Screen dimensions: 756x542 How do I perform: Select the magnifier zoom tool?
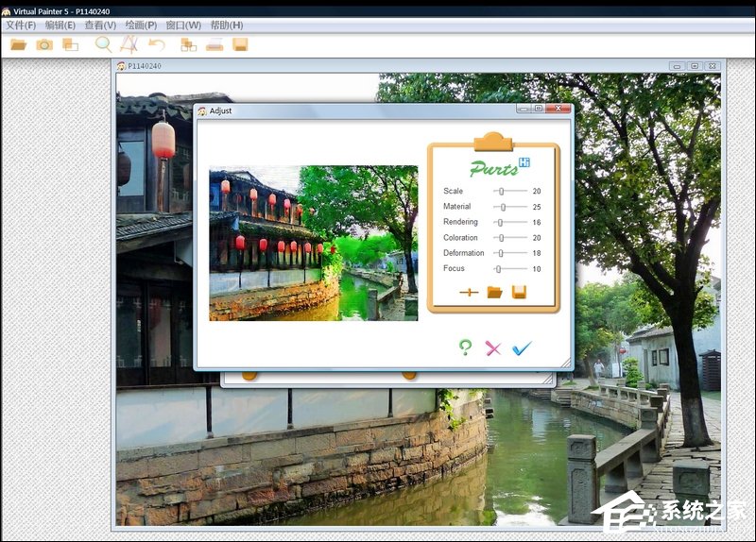(103, 44)
